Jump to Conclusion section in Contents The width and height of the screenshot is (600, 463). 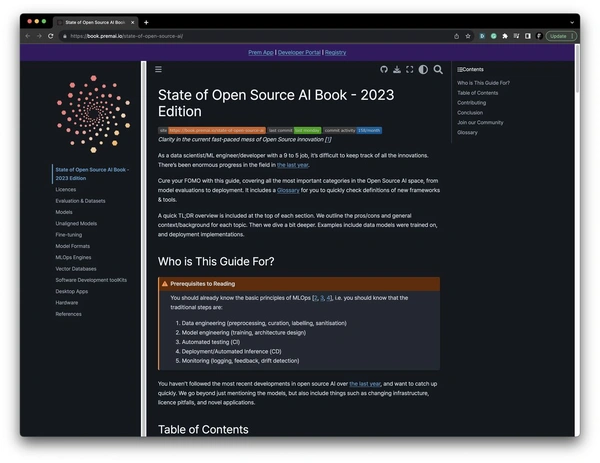pos(470,112)
